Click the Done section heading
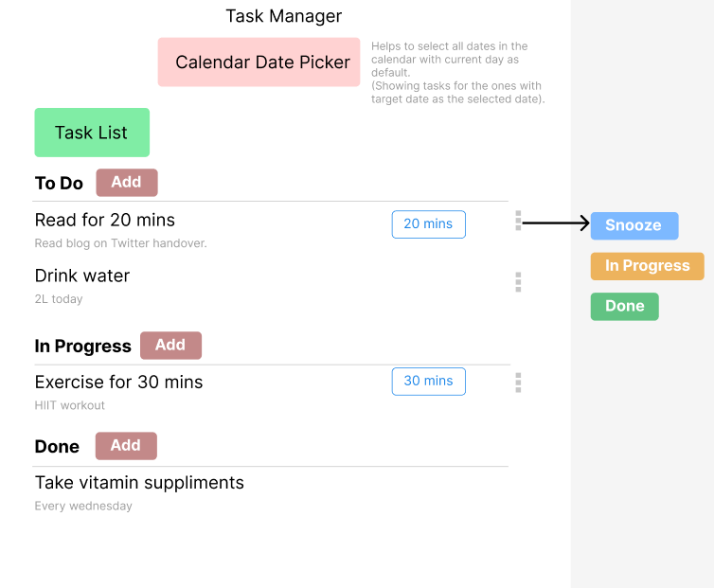This screenshot has width=714, height=588. click(57, 447)
